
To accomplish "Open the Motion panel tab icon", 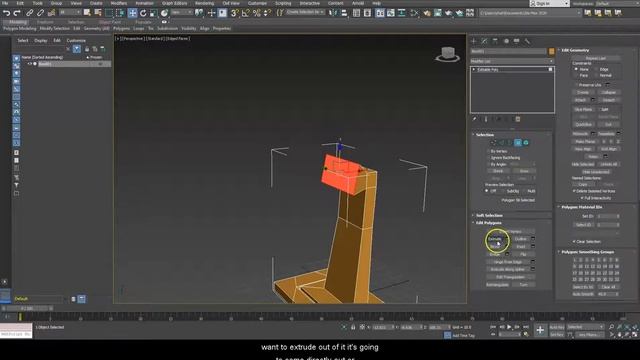I will (506, 41).
